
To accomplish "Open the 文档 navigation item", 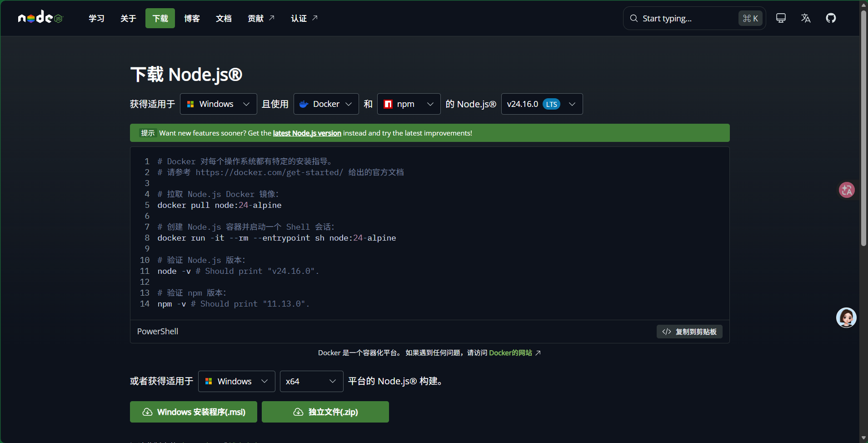I will 224,18.
